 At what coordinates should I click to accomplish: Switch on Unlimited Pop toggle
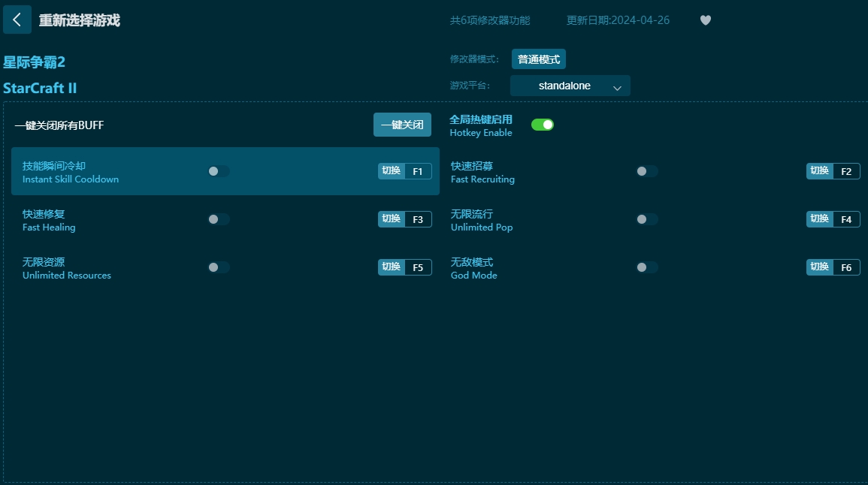point(646,219)
